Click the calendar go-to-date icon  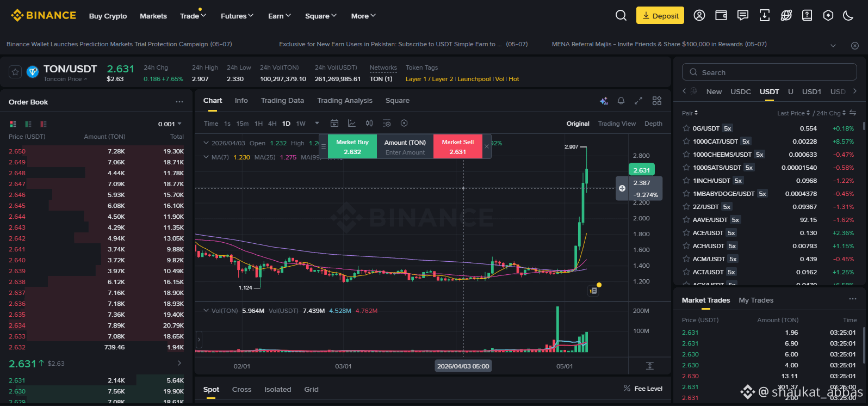pyautogui.click(x=334, y=124)
